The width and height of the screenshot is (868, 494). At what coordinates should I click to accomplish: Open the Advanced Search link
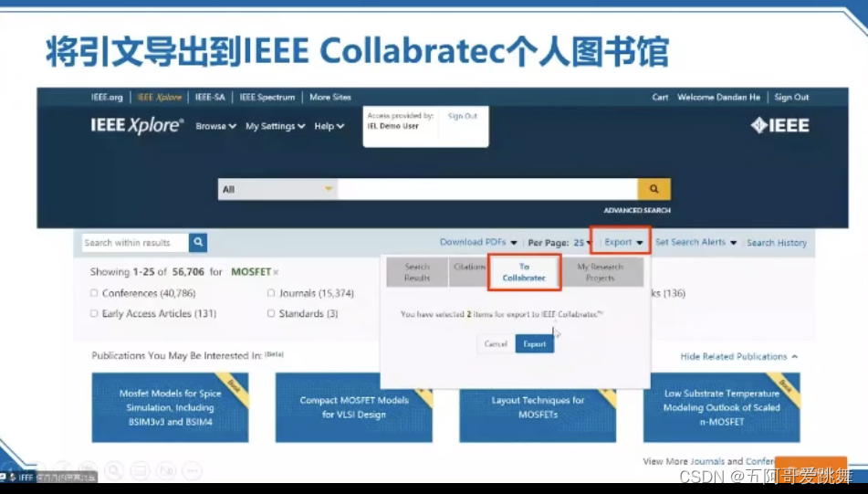coord(637,210)
